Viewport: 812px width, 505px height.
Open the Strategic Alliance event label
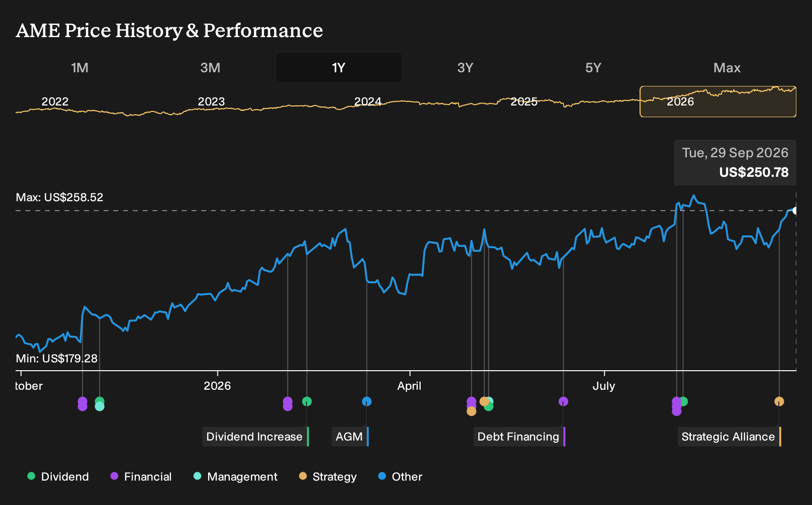tap(729, 437)
